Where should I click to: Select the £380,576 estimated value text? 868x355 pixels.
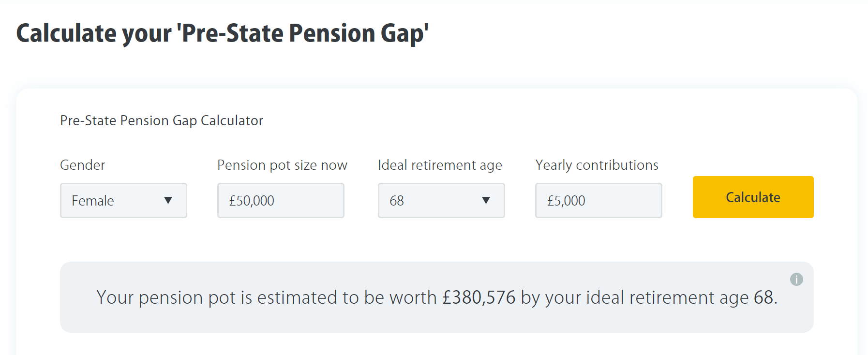tap(480, 297)
